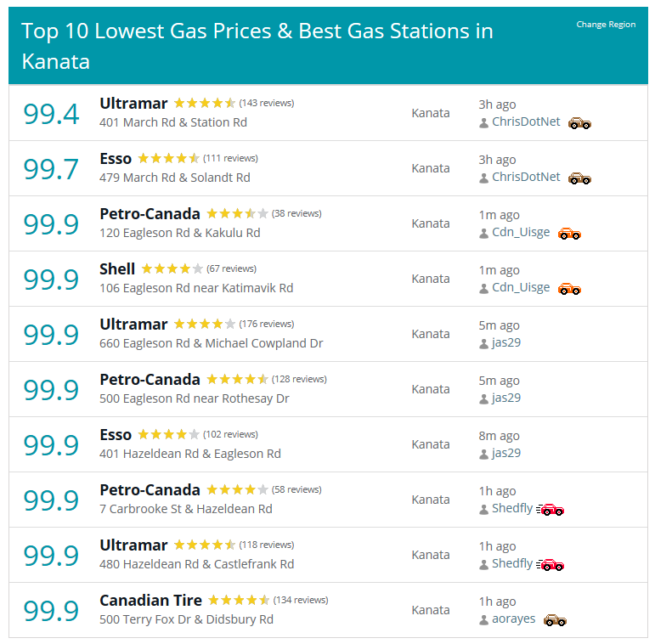Click the star rating for Shell station
This screenshot has width=655, height=644.
coord(172,268)
